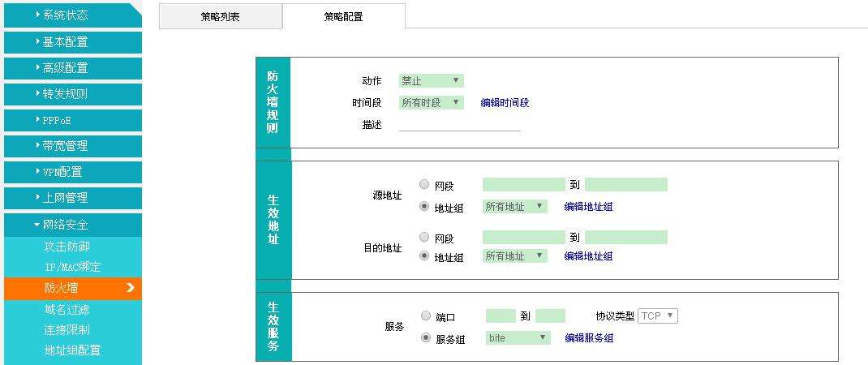Open the 策略列表 tab
The width and height of the screenshot is (868, 365).
220,16
